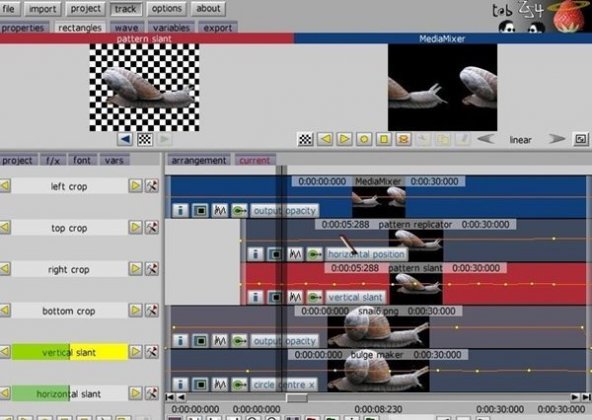Switch to the export tab

click(x=218, y=28)
